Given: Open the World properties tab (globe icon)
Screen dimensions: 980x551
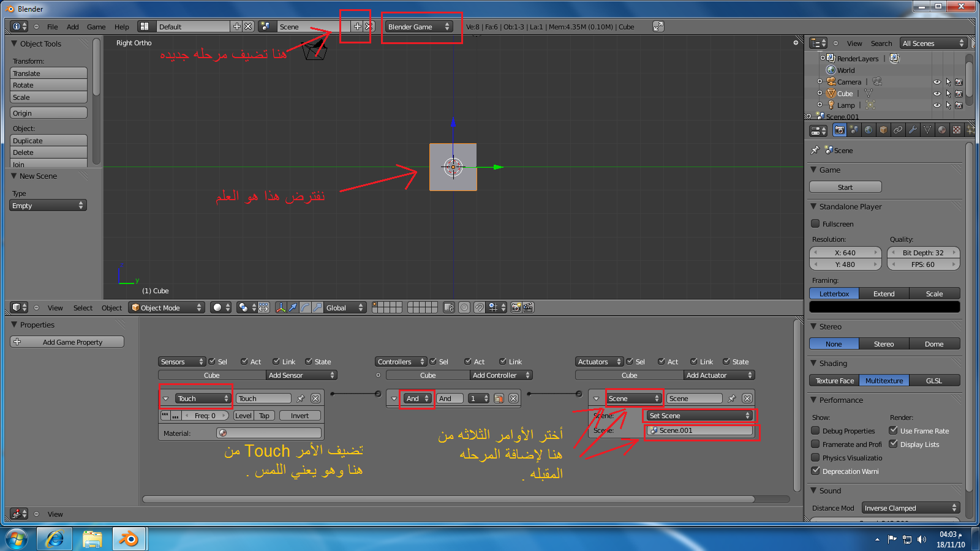Looking at the screenshot, I should [x=869, y=130].
